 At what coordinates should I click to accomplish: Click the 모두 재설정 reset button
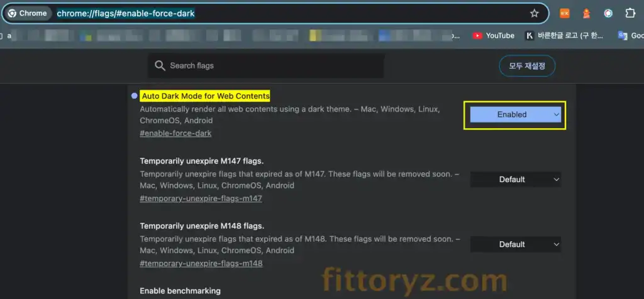(x=527, y=65)
